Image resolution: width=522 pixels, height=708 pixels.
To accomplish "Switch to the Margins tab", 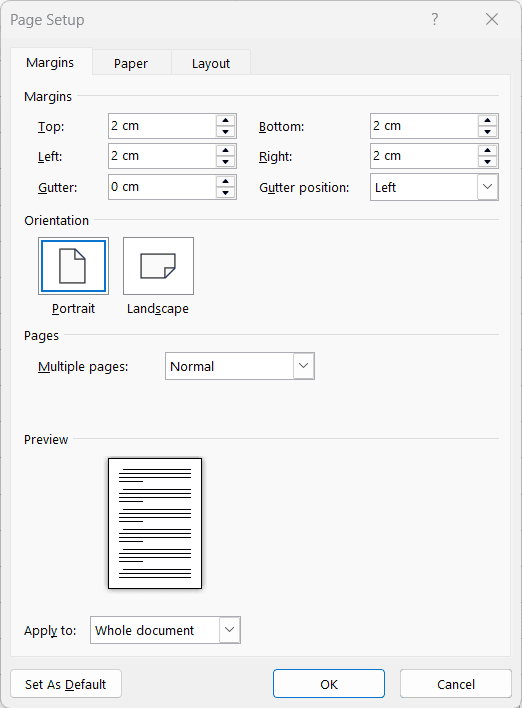I will [x=50, y=62].
